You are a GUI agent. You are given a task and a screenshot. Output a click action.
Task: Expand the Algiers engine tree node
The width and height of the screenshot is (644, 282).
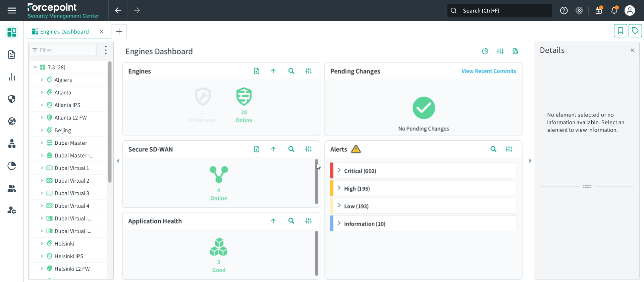pyautogui.click(x=42, y=80)
